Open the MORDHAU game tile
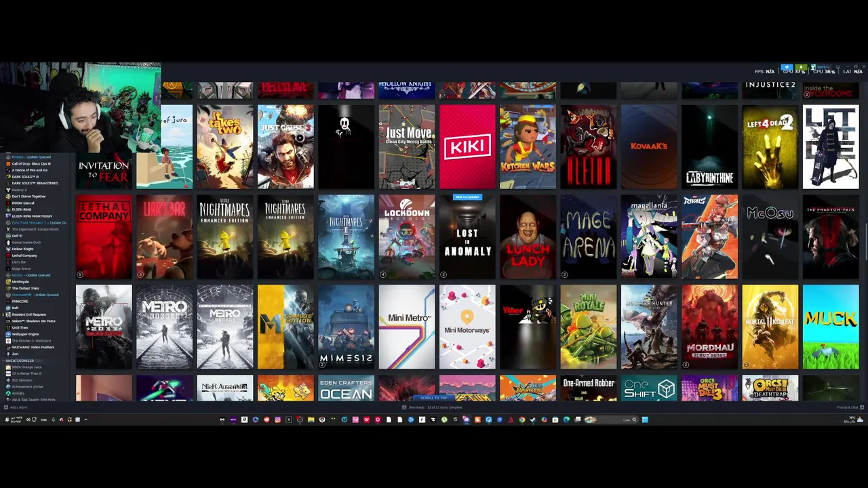Viewport: 868px width, 488px height. pyautogui.click(x=709, y=327)
